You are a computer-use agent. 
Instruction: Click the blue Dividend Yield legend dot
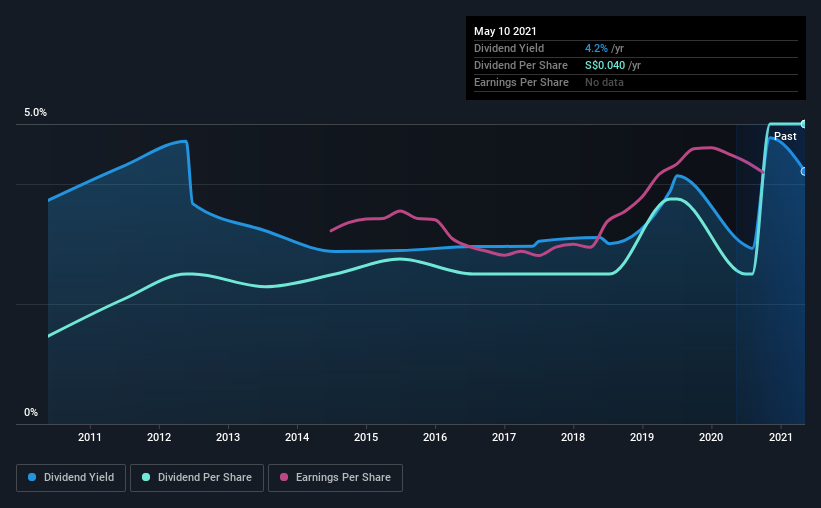[32, 477]
